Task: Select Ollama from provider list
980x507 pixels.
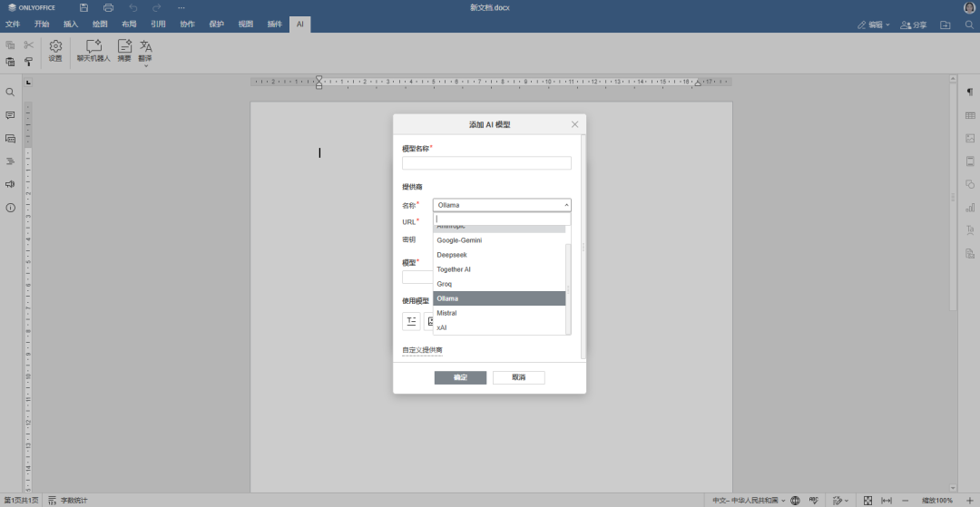Action: (x=499, y=298)
